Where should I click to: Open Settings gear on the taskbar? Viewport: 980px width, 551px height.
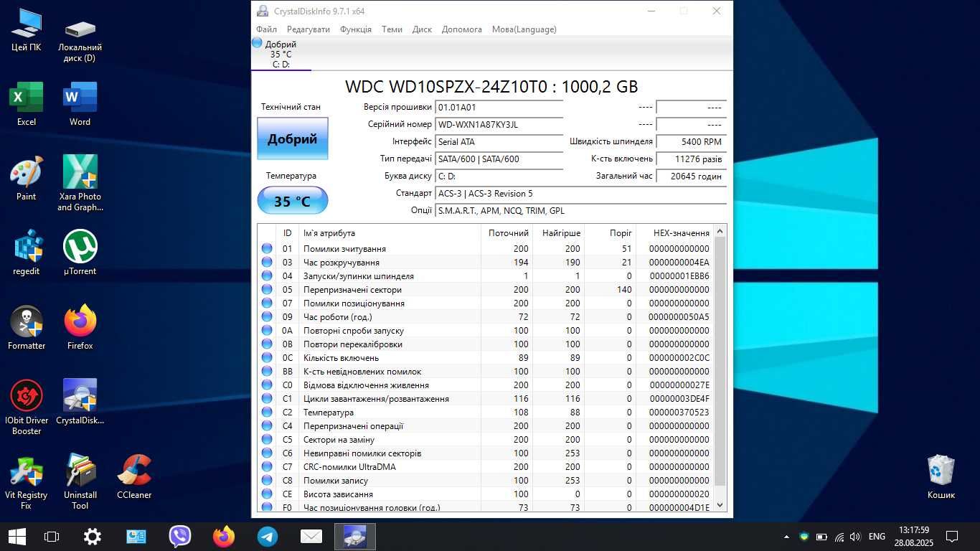[92, 536]
